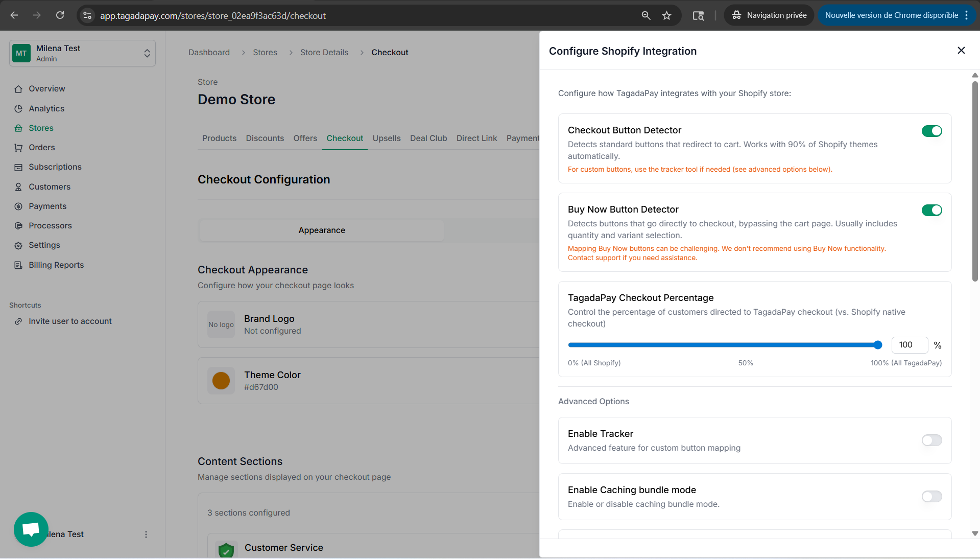Open the Discounts tab
The width and height of the screenshot is (980, 559).
pyautogui.click(x=265, y=138)
